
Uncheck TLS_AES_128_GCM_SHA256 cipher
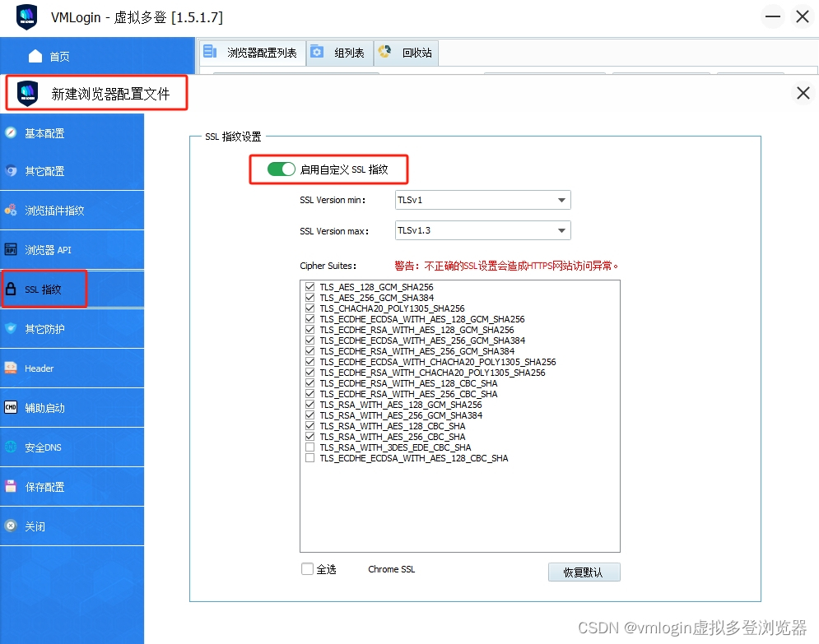(x=309, y=286)
